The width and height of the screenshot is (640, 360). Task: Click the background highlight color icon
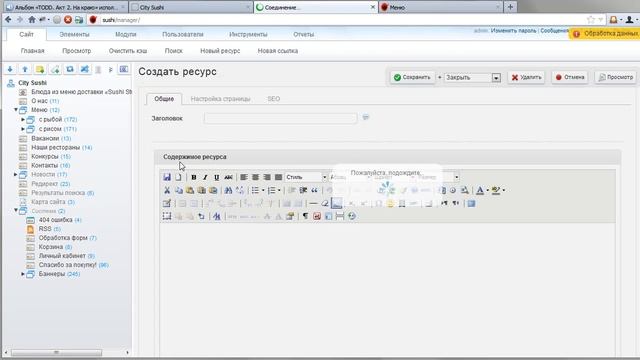click(x=496, y=190)
